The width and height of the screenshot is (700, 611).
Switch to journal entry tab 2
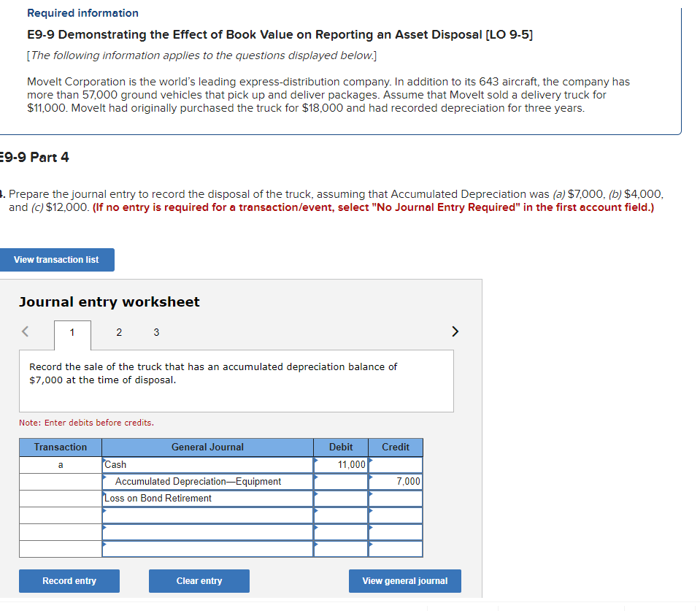[x=118, y=332]
